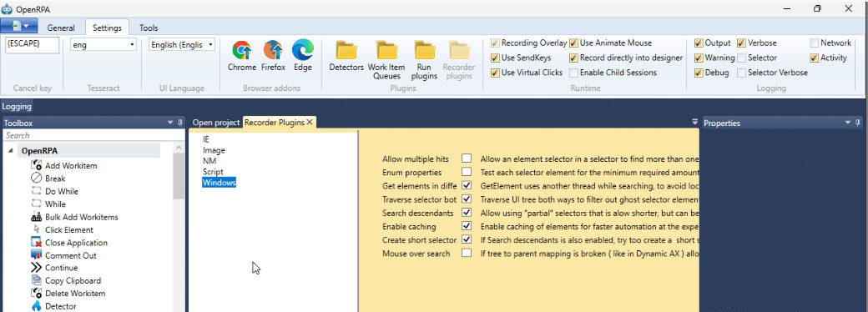Toggle Use Virtual Clicks checkbox
Image resolution: width=868 pixels, height=312 pixels.
495,73
